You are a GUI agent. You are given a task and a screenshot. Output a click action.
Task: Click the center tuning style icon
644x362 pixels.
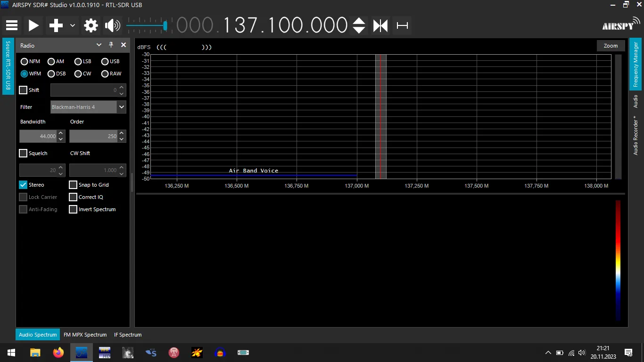[380, 25]
